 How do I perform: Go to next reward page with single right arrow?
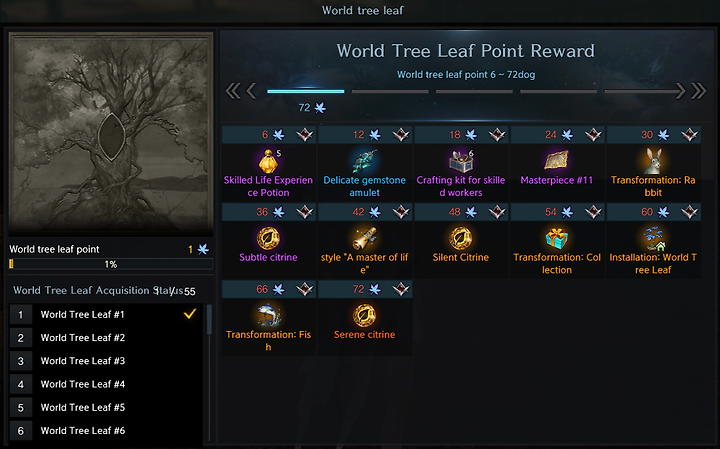coord(680,91)
